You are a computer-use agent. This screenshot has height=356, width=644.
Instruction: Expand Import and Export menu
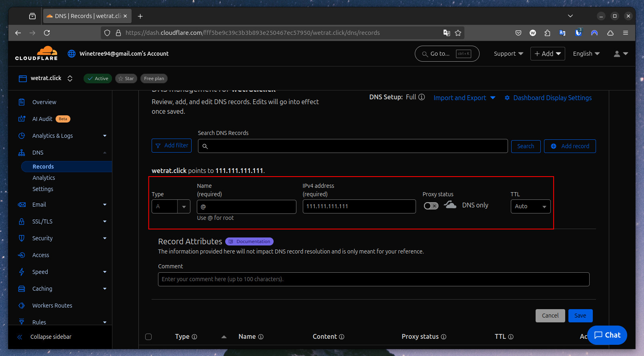coord(464,98)
